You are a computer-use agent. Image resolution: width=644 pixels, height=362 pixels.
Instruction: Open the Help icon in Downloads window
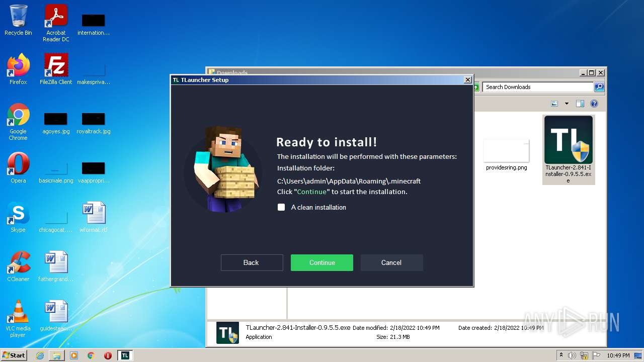(x=594, y=104)
